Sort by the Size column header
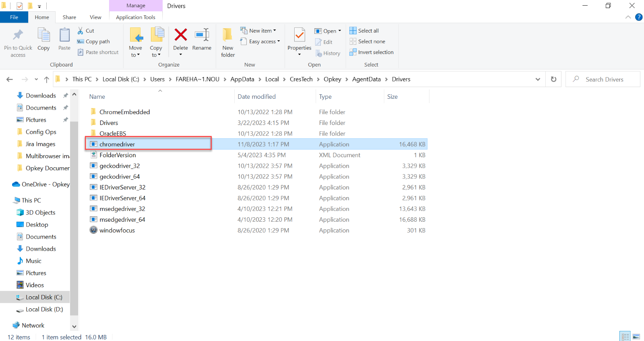Image resolution: width=644 pixels, height=341 pixels. [x=407, y=97]
